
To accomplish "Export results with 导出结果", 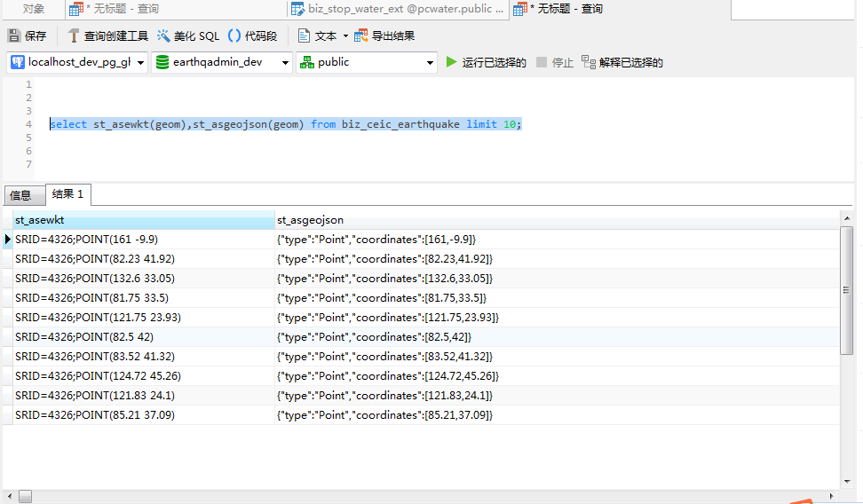I will point(384,36).
